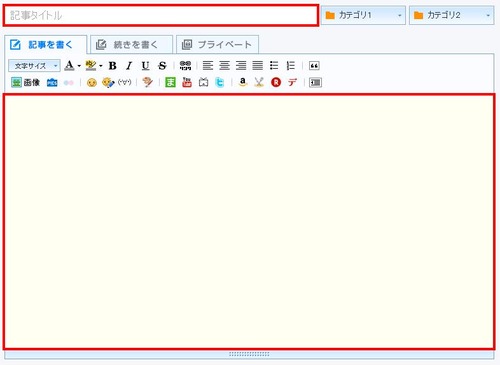Click the 画像 image insert button
500x365 pixels.
[x=25, y=82]
